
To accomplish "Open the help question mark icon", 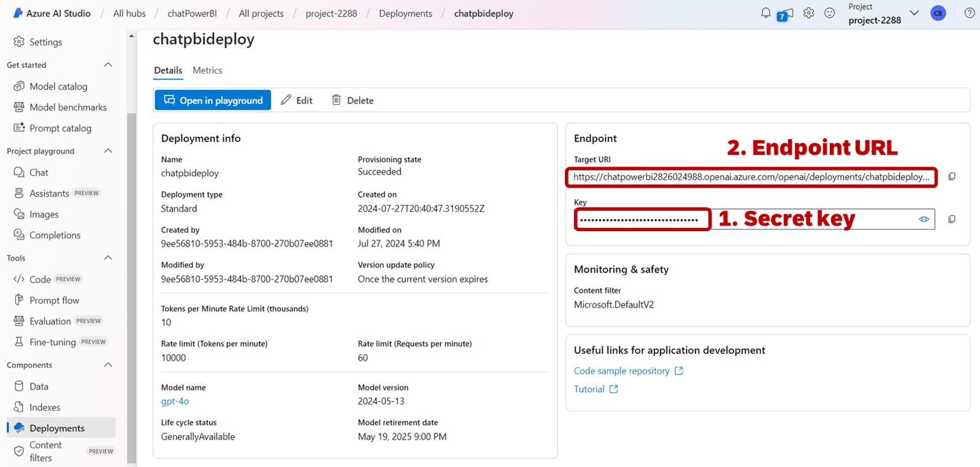I will (970, 13).
